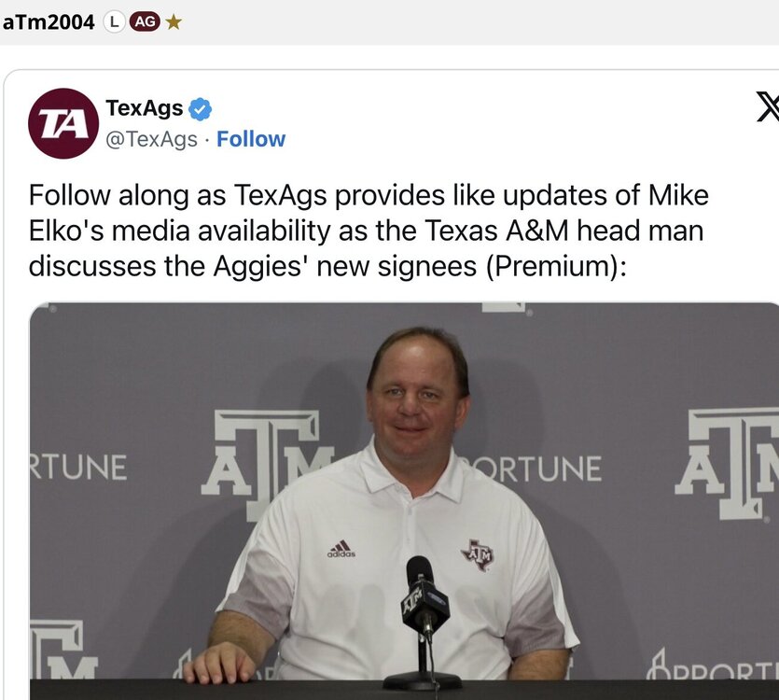Image resolution: width=779 pixels, height=700 pixels.
Task: Click the large ATM logo on the left backdrop
Action: pyautogui.click(x=269, y=464)
